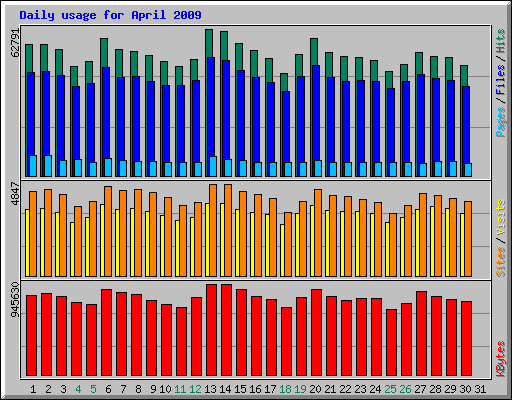Image resolution: width=512 pixels, height=400 pixels.
Task: Click green weekend day label 18
Action: point(285,389)
